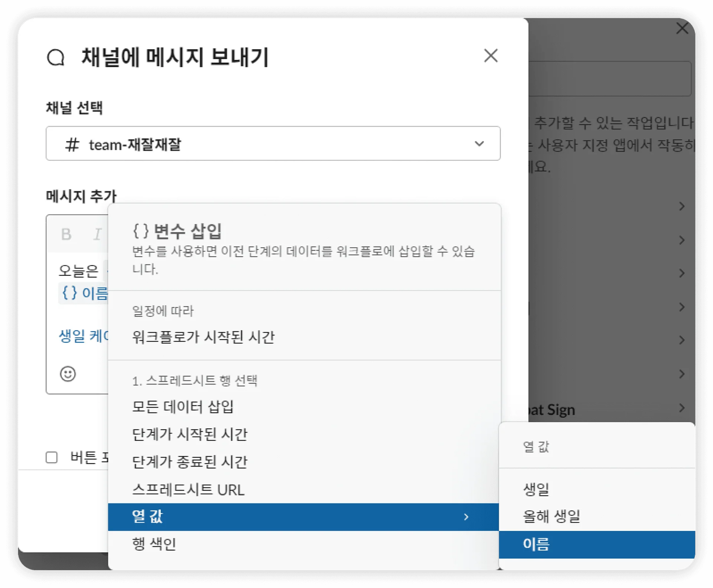Viewport: 713px width, 588px height.
Task: Select 행 색인 menu entry
Action: pos(154,544)
